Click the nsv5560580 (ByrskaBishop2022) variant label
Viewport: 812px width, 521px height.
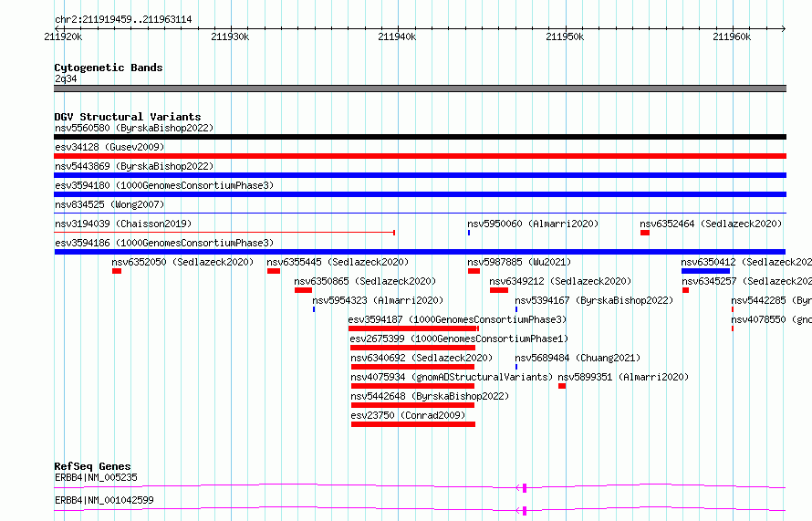coord(134,128)
